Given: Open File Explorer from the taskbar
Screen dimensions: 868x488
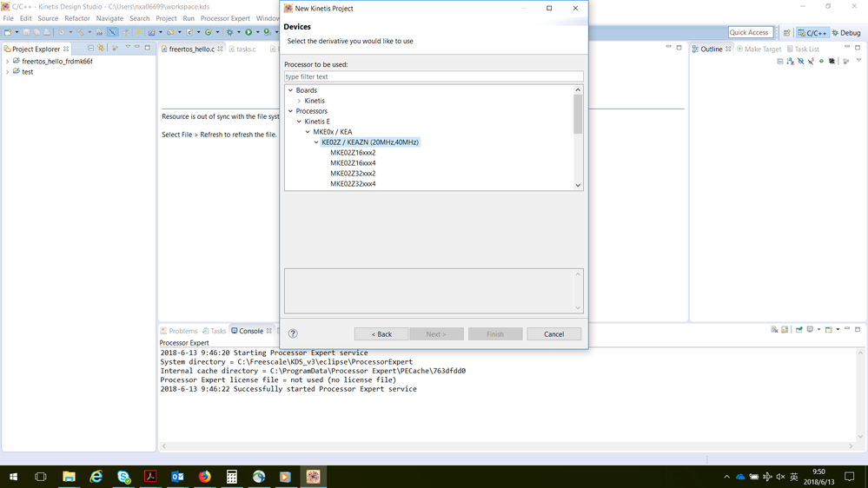Looking at the screenshot, I should [69, 477].
